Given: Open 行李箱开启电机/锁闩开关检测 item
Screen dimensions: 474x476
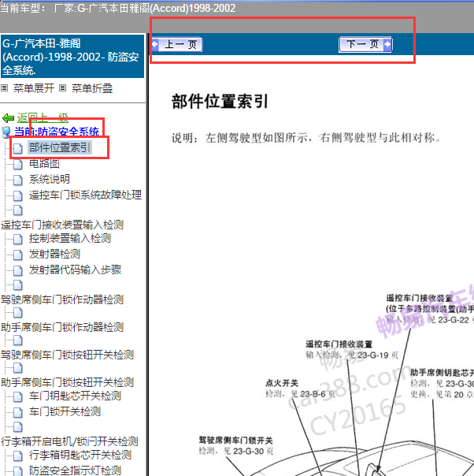Looking at the screenshot, I should [69, 441].
